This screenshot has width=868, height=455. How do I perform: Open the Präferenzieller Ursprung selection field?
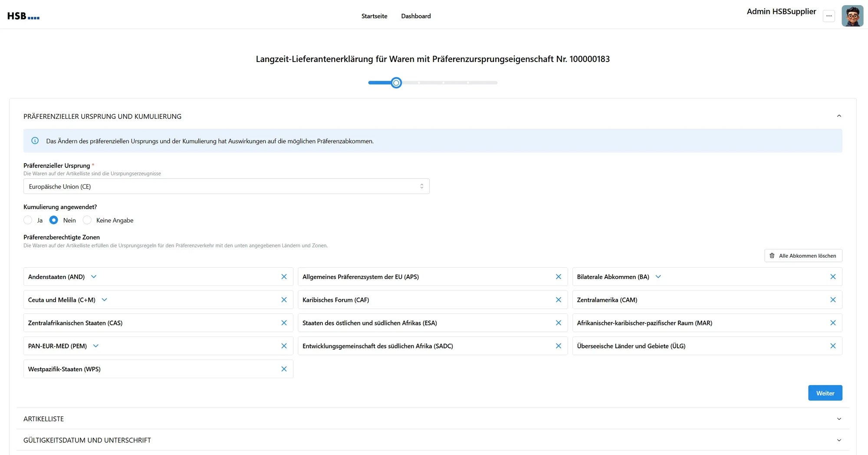pyautogui.click(x=226, y=186)
